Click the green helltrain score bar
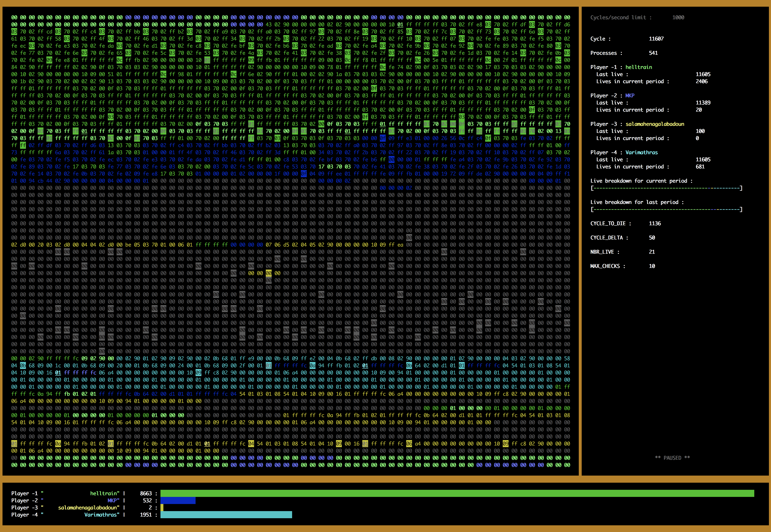 point(457,493)
